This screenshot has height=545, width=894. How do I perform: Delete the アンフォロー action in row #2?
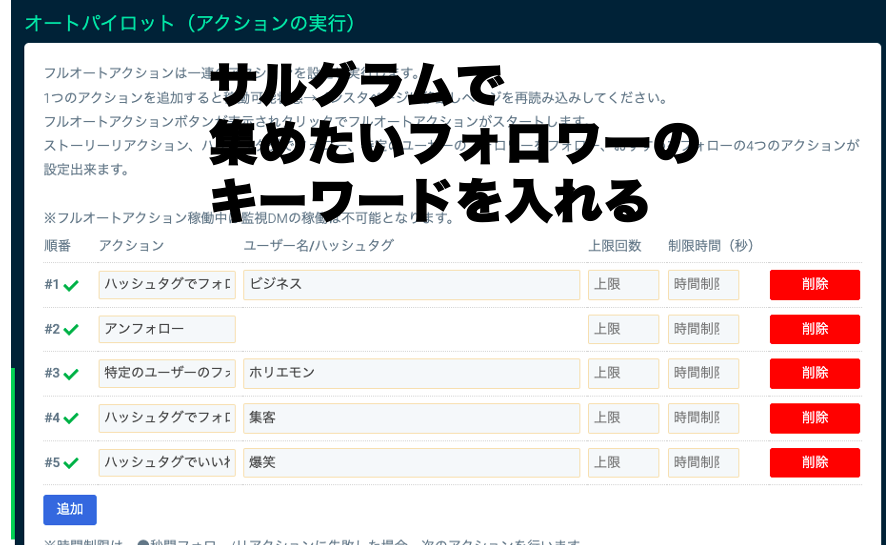pos(815,329)
